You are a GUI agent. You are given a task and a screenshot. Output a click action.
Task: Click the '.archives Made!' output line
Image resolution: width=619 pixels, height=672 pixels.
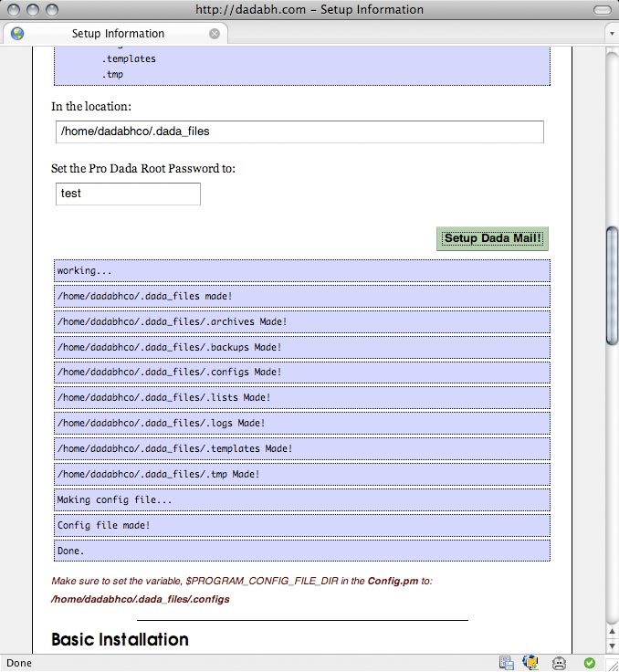(x=302, y=322)
